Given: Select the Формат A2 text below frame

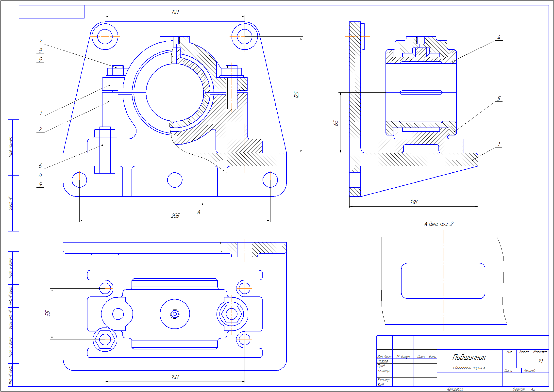Looking at the screenshot, I should [524, 389].
